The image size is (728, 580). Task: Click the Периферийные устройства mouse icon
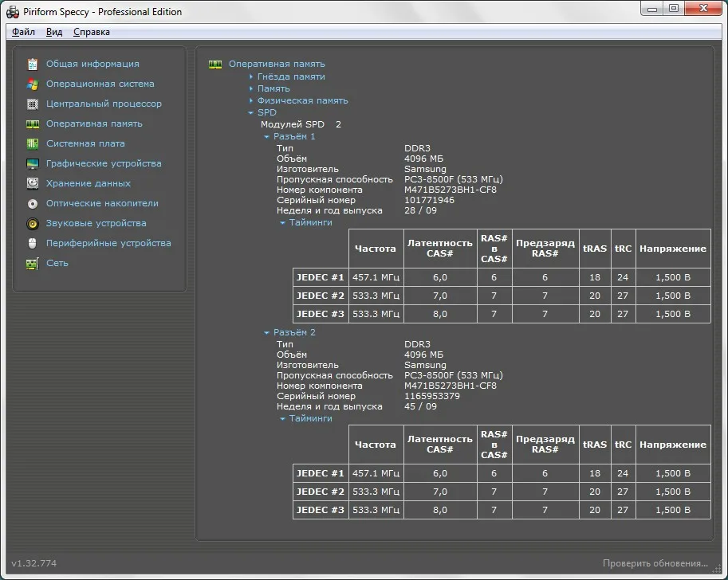pyautogui.click(x=33, y=243)
